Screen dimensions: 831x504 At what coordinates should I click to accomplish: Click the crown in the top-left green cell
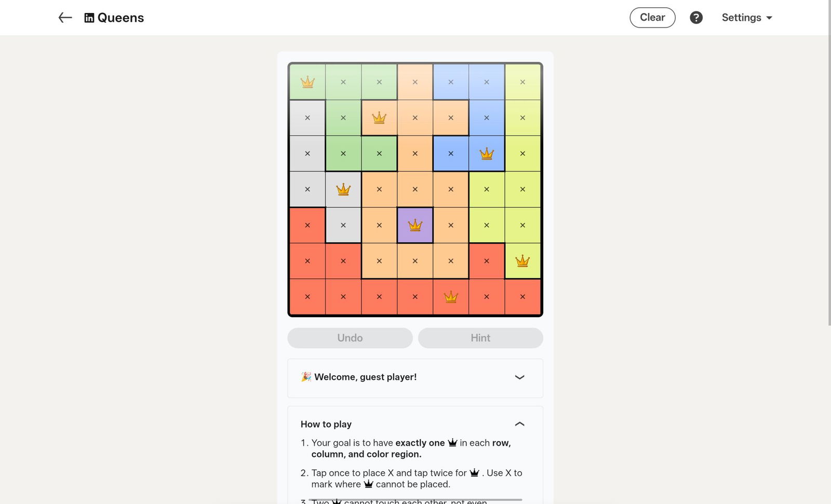point(307,82)
